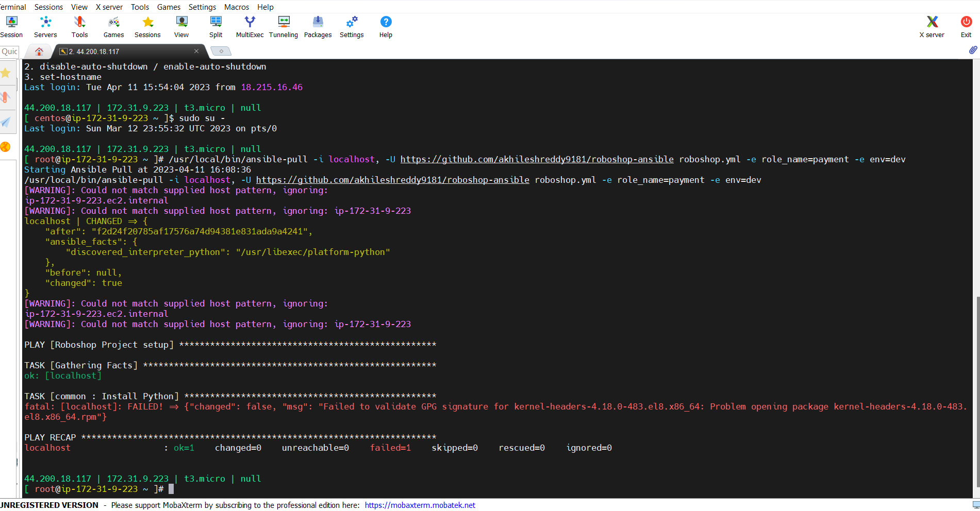Open the mobaxterm.mobatek.net subscription link

(420, 505)
